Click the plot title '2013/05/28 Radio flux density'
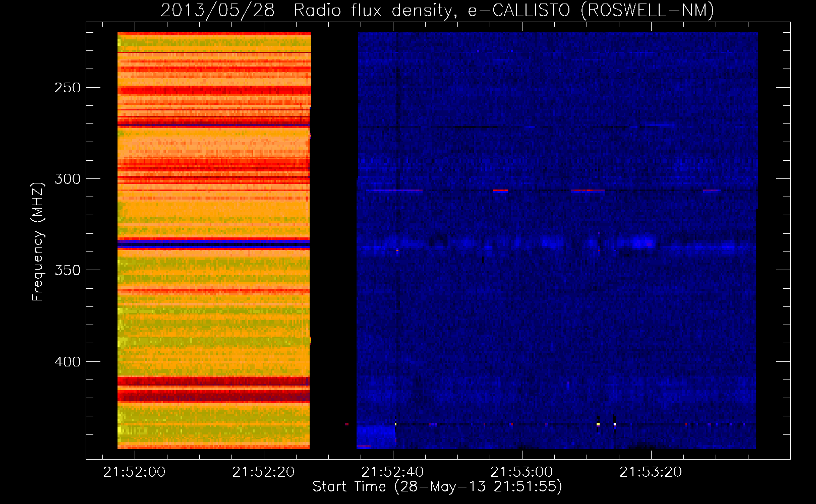 (x=309, y=10)
